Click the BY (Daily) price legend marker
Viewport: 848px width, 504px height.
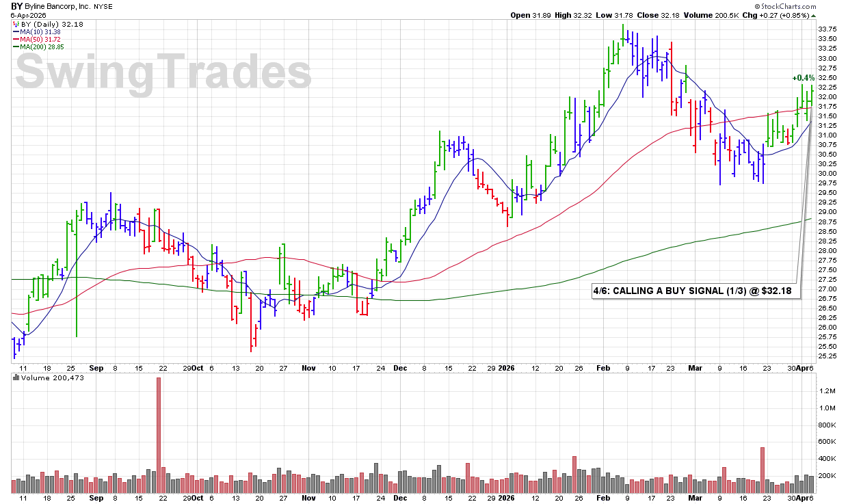tap(15, 24)
